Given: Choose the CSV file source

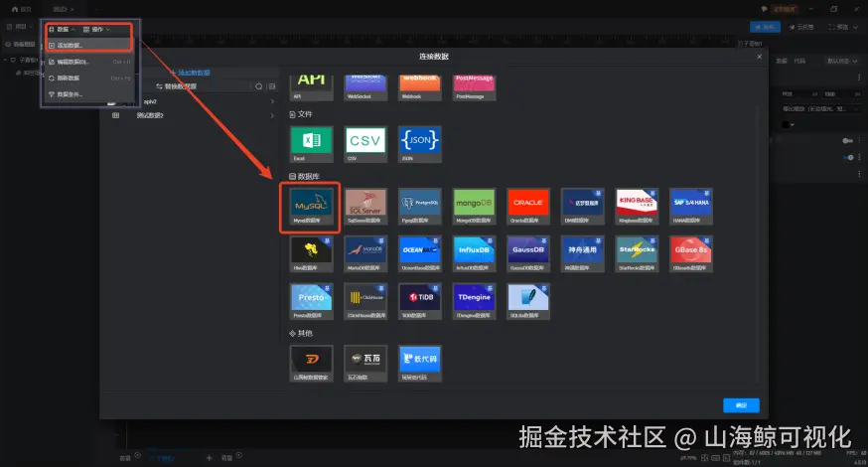Looking at the screenshot, I should (365, 144).
